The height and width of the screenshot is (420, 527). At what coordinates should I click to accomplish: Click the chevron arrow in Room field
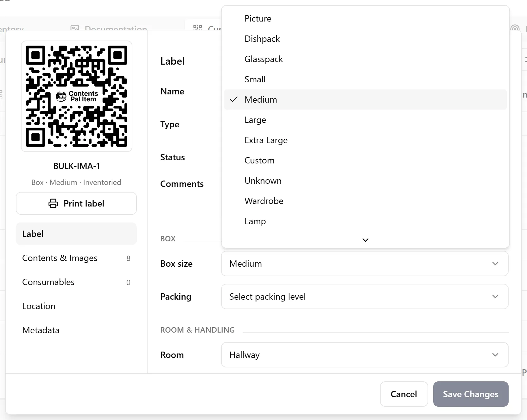pos(495,355)
